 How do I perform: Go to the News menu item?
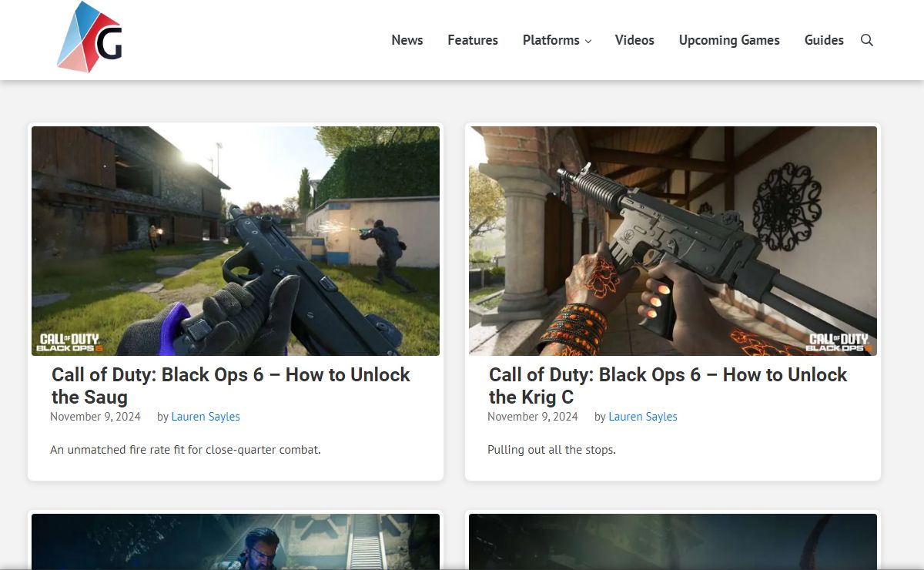point(407,40)
